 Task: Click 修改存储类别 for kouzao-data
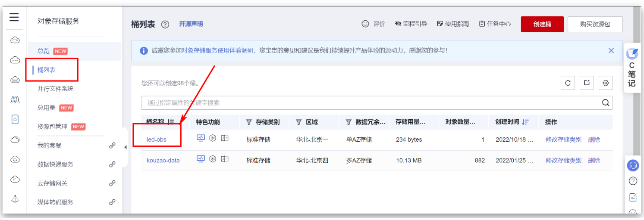(563, 160)
